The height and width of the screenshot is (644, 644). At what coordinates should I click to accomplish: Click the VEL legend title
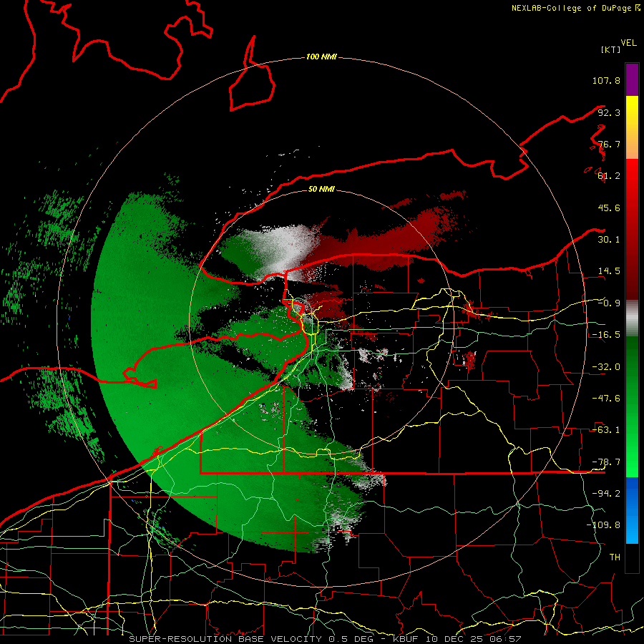point(628,43)
